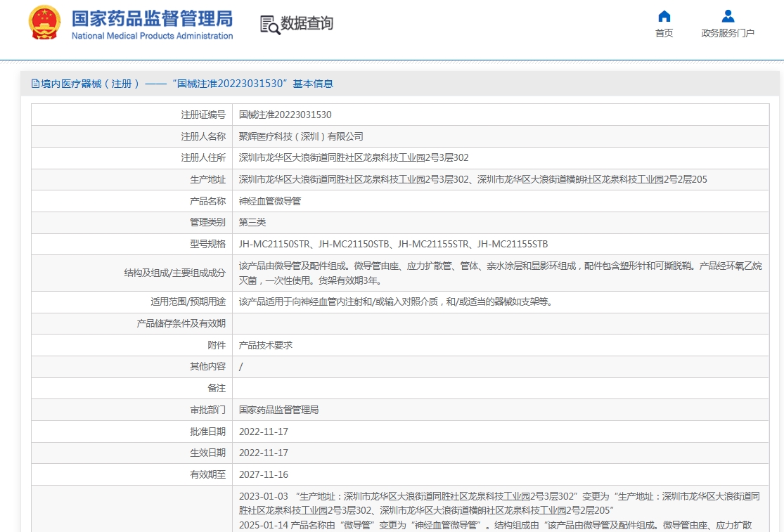Click the national emblem logo

tap(44, 22)
